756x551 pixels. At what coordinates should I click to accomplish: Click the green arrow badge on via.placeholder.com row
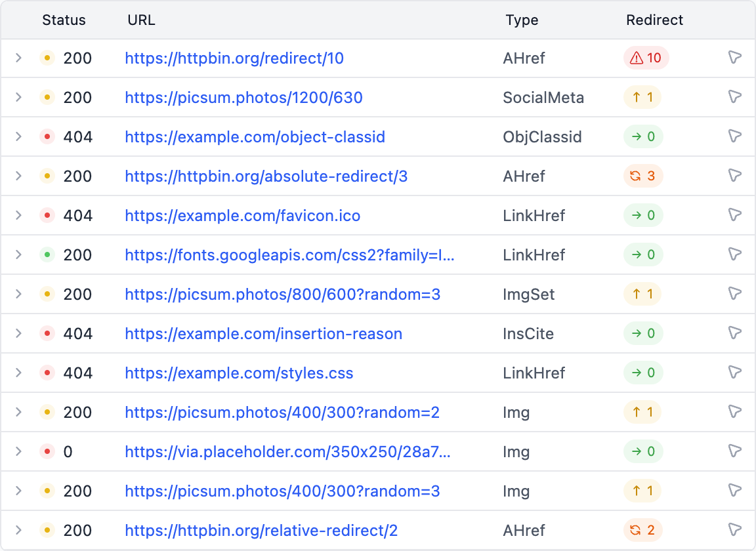(642, 451)
